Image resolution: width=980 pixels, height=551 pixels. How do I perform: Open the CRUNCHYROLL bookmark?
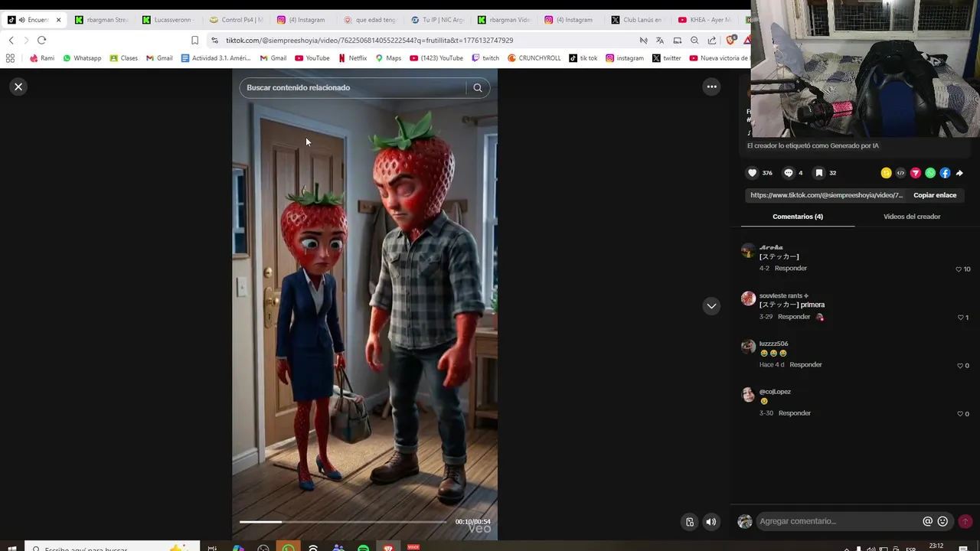pyautogui.click(x=534, y=58)
